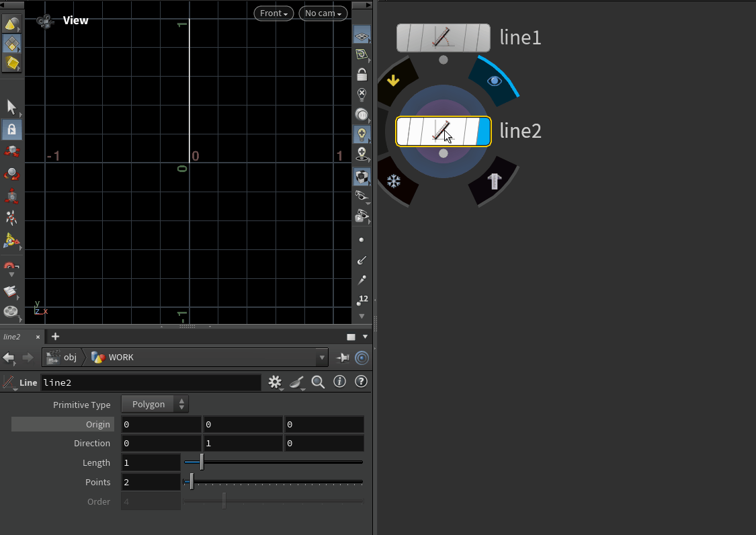
Task: Switch to the line2 pane tab
Action: (12, 337)
